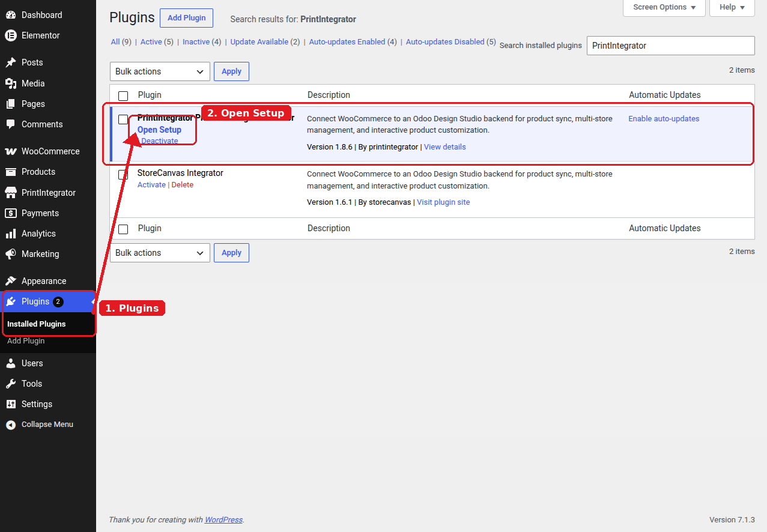
Task: Click the Media library icon
Action: 11,83
